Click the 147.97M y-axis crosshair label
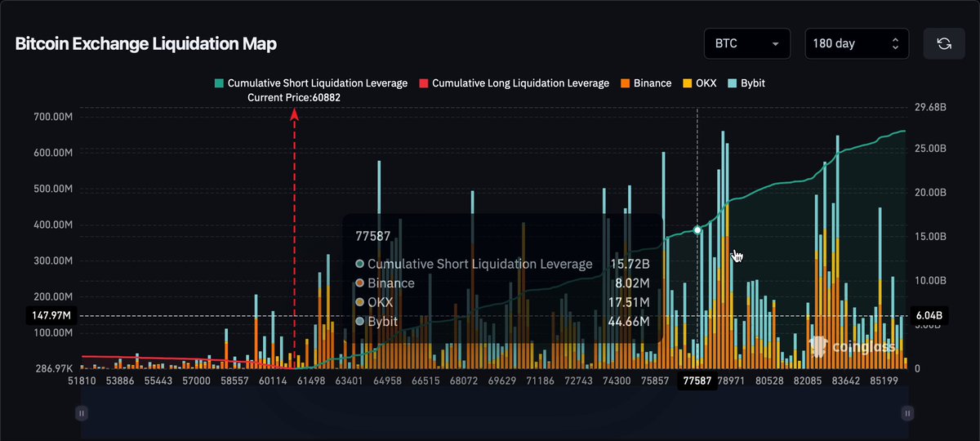This screenshot has width=980, height=441. [x=51, y=315]
